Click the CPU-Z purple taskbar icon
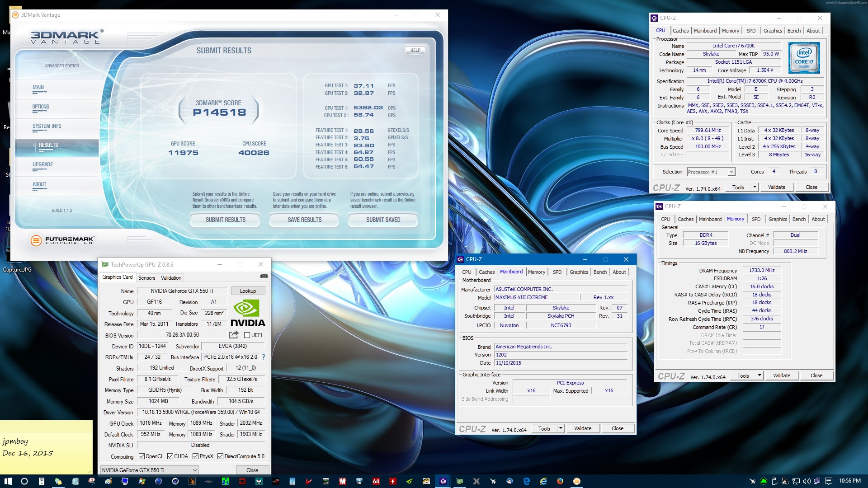 click(443, 481)
